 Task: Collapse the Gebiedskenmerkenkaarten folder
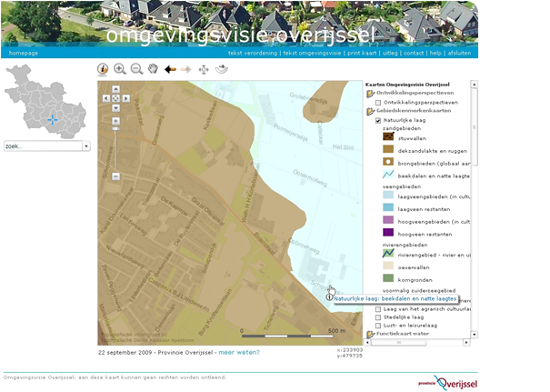tap(369, 111)
